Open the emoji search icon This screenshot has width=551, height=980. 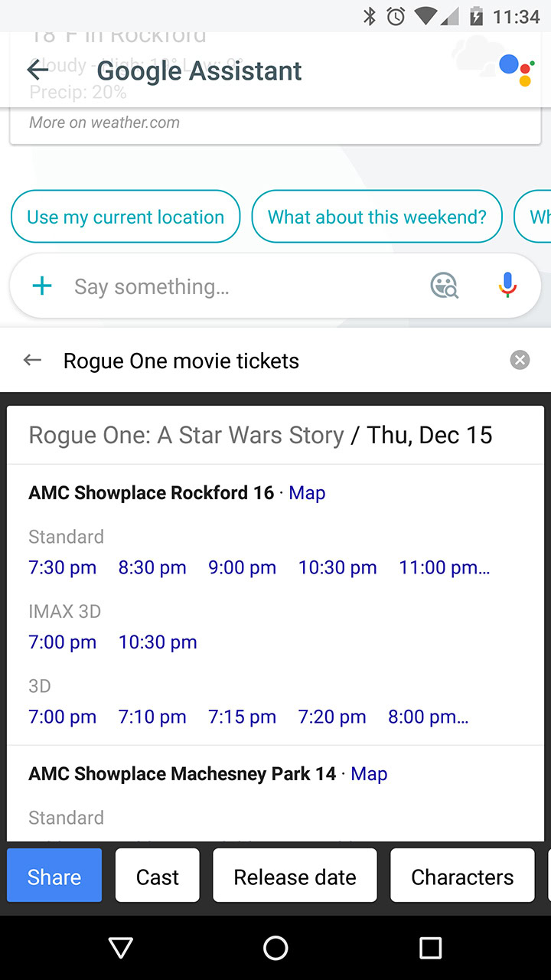tap(444, 286)
